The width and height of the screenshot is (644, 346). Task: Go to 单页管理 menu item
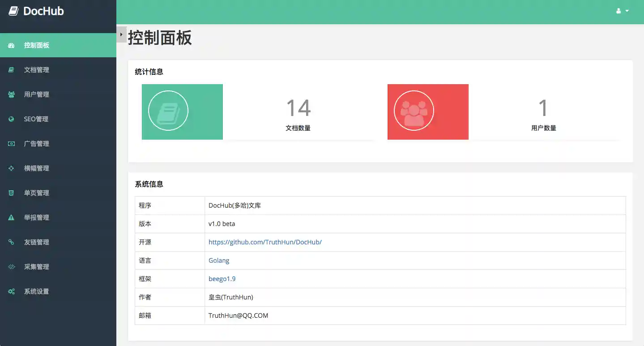[x=36, y=193]
